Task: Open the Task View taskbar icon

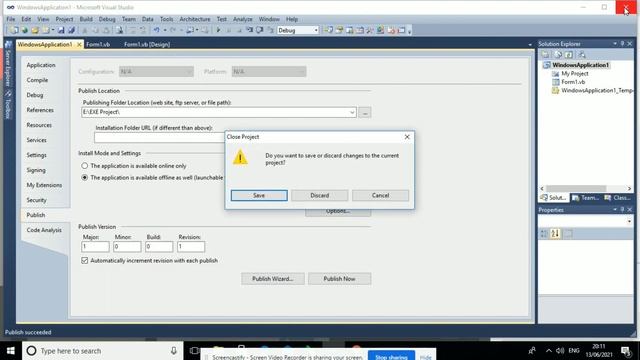Action: click(194, 351)
